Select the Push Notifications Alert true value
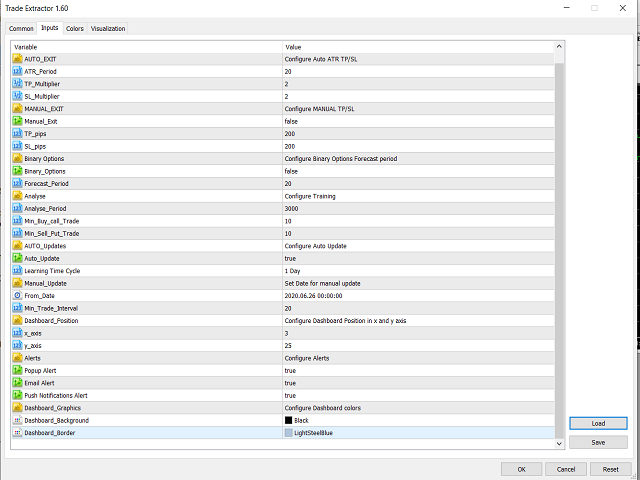 pyautogui.click(x=290, y=396)
